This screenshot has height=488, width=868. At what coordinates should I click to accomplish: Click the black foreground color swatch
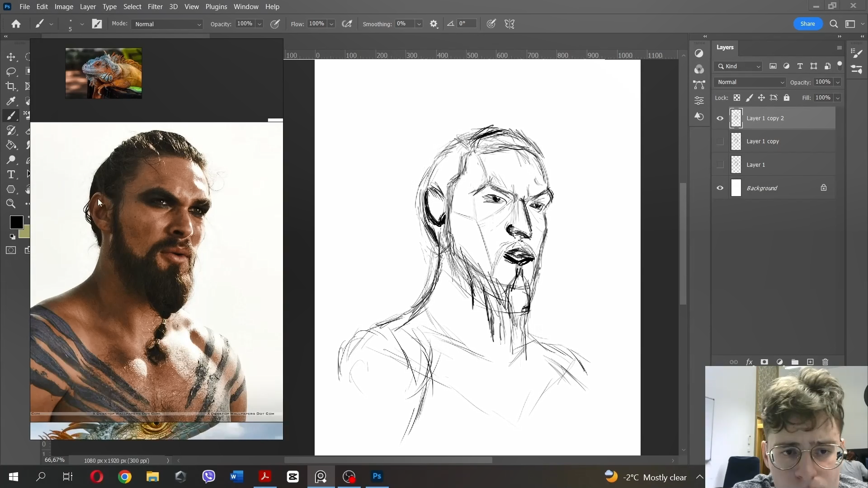pyautogui.click(x=16, y=222)
